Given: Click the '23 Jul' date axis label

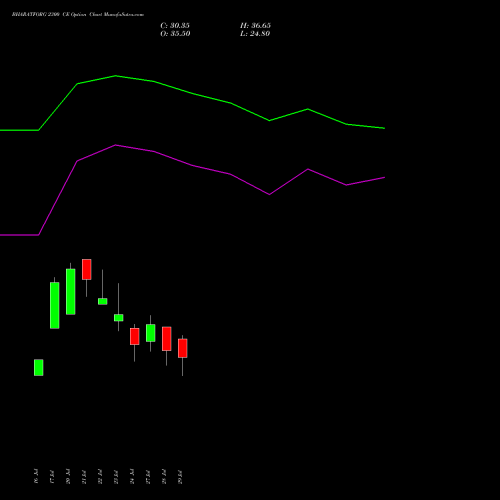Looking at the screenshot, I should tap(116, 477).
